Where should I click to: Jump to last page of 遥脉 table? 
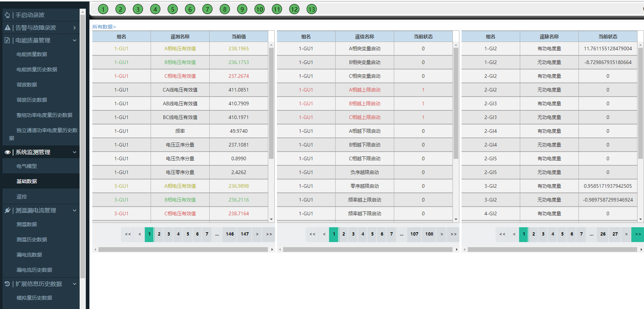click(x=637, y=234)
